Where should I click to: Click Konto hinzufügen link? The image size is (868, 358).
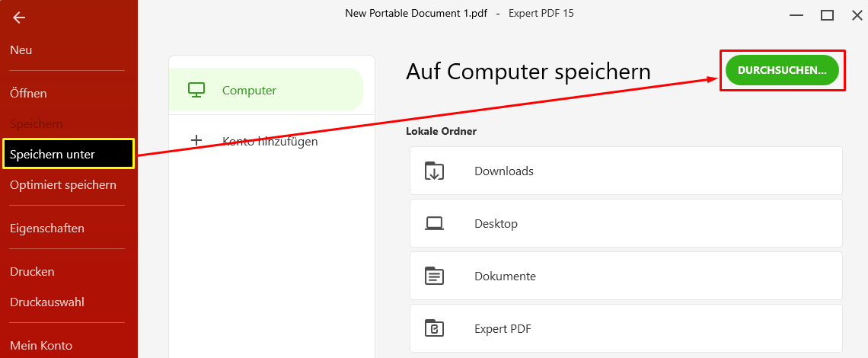[270, 142]
